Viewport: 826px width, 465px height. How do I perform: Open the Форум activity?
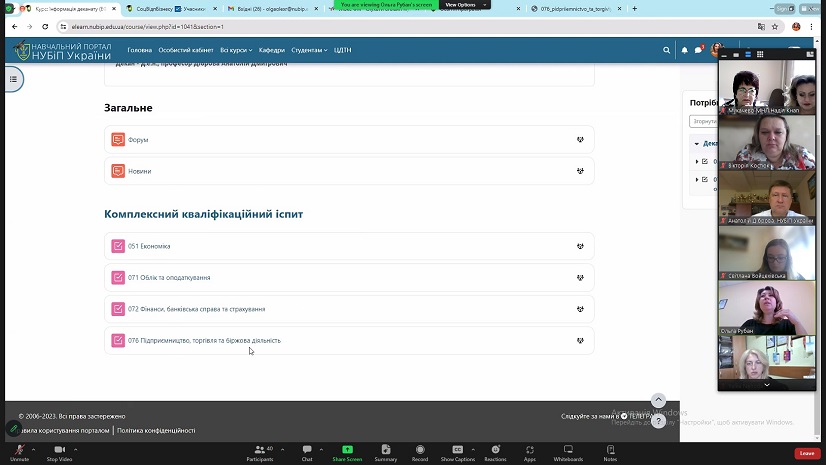[138, 140]
